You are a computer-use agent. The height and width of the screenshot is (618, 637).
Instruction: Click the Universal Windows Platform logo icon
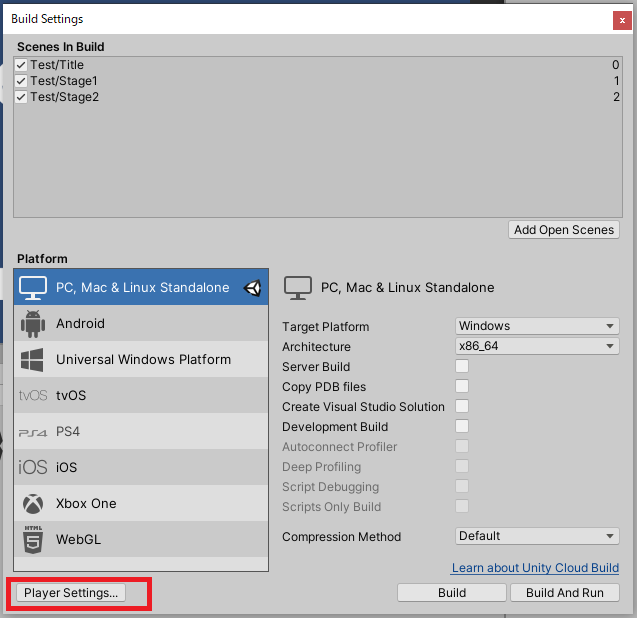point(32,360)
